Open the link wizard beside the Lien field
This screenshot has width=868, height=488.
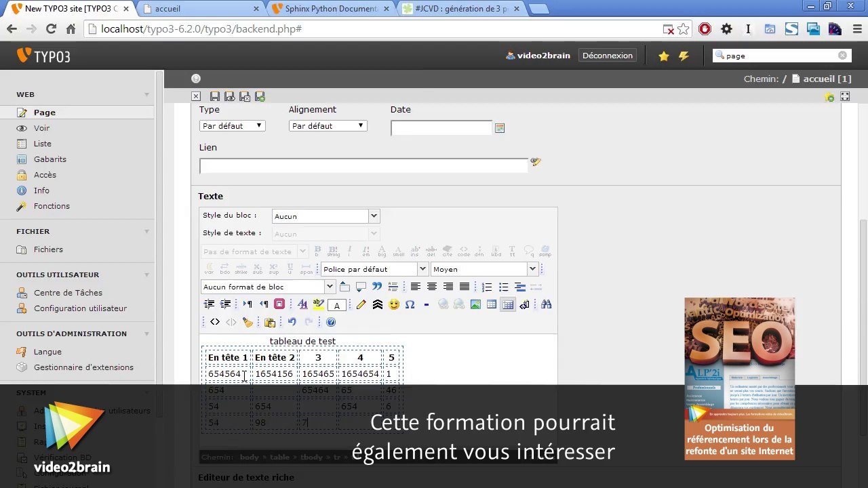536,162
